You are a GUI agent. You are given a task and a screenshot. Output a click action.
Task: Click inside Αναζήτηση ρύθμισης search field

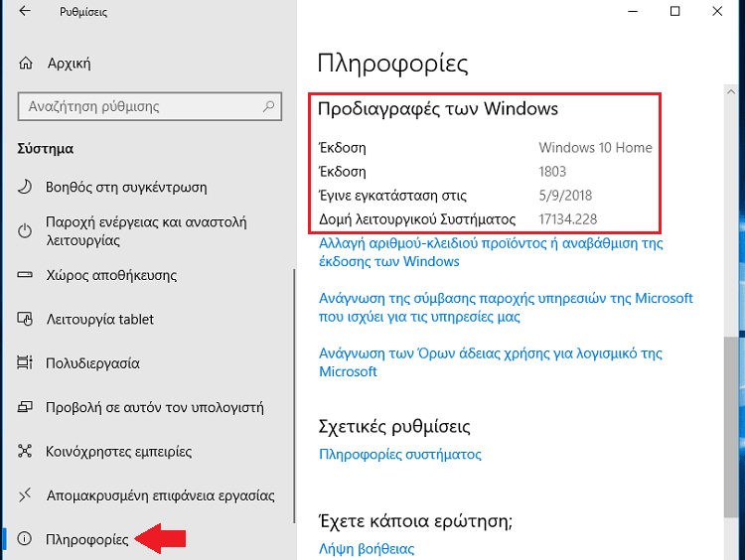(150, 106)
